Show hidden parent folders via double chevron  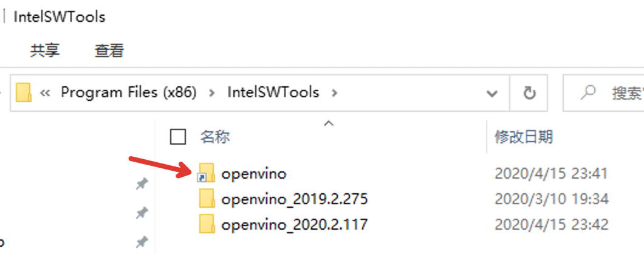[x=45, y=94]
